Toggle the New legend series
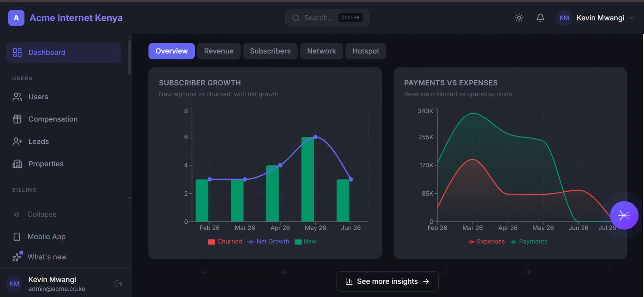Screen dimensions: 644x297 (305, 242)
